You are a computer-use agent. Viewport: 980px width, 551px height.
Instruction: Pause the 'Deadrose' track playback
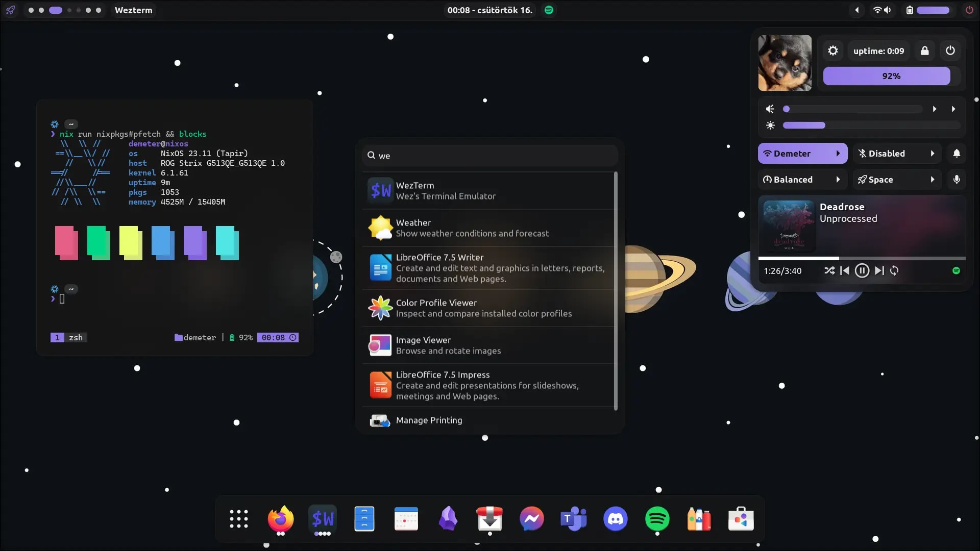click(x=862, y=270)
